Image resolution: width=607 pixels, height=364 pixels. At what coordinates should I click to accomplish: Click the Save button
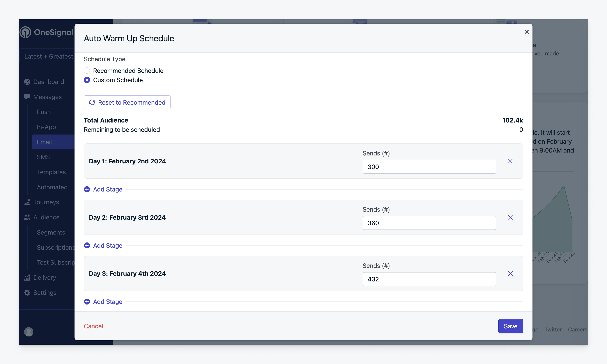pyautogui.click(x=511, y=326)
